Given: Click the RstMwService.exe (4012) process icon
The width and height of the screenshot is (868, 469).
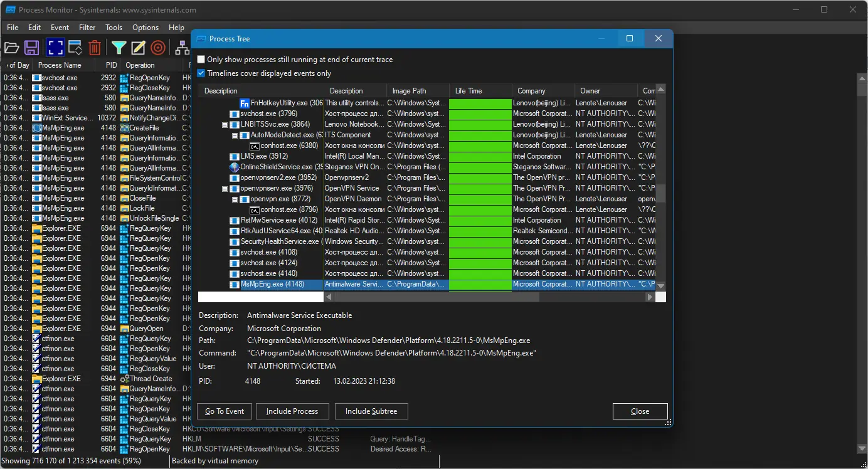Looking at the screenshot, I should pos(235,220).
